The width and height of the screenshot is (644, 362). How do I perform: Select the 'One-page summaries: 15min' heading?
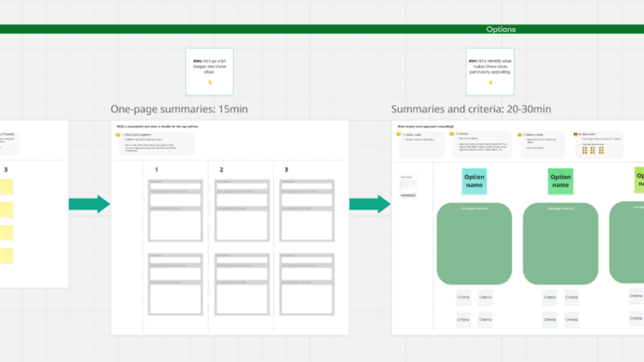click(179, 109)
